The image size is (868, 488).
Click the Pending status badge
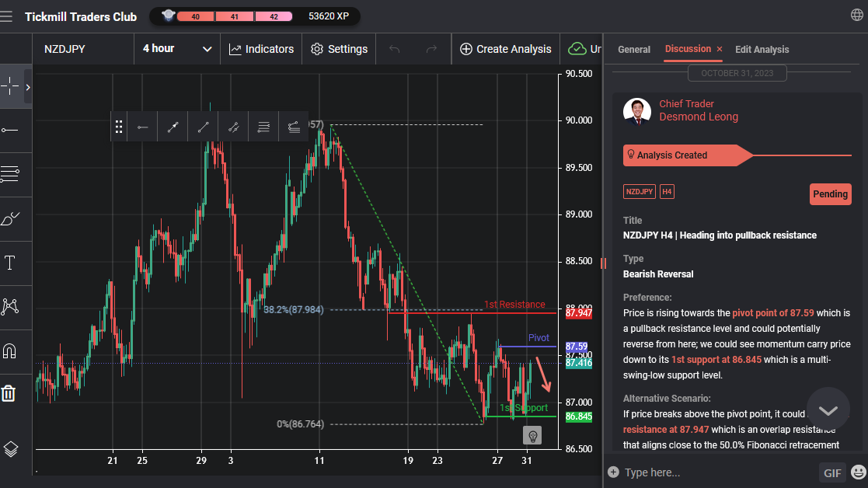click(x=831, y=194)
